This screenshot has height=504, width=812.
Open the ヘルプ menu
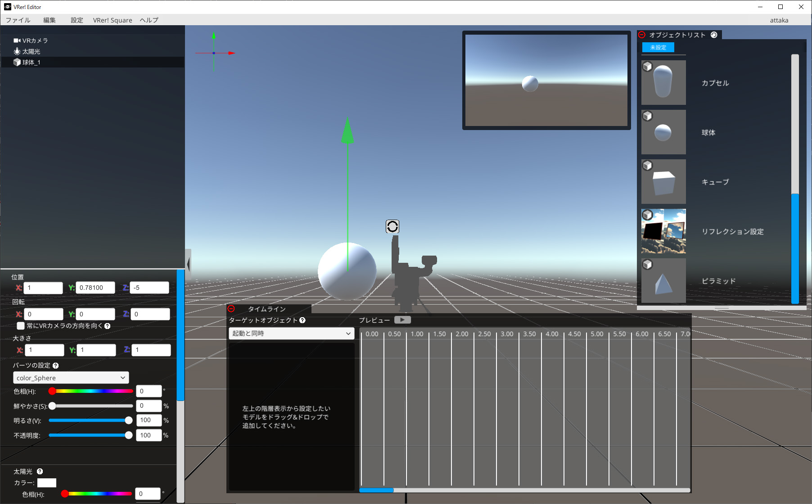click(x=149, y=20)
